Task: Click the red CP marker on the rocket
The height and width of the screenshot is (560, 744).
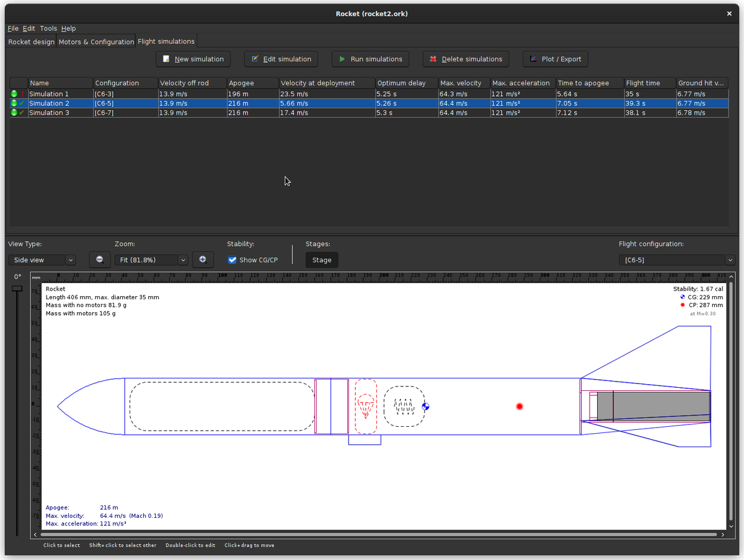Action: pos(520,406)
